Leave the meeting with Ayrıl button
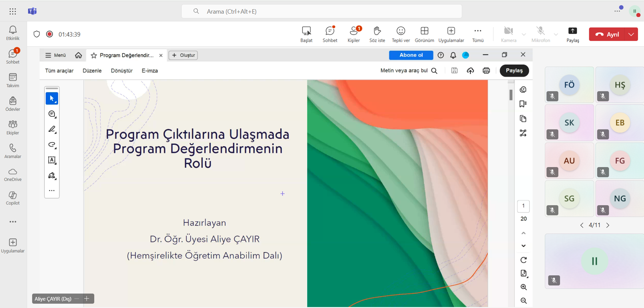The image size is (644, 308). 607,34
